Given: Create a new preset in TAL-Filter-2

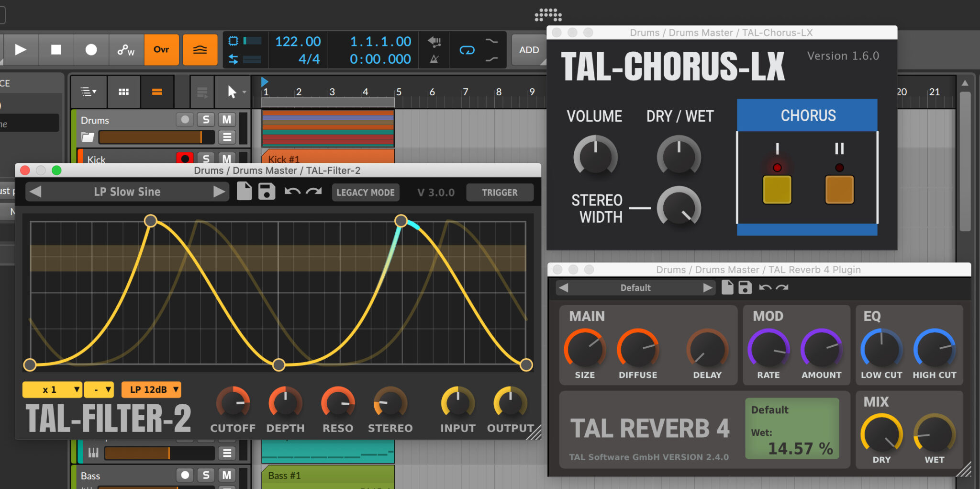Looking at the screenshot, I should (244, 192).
